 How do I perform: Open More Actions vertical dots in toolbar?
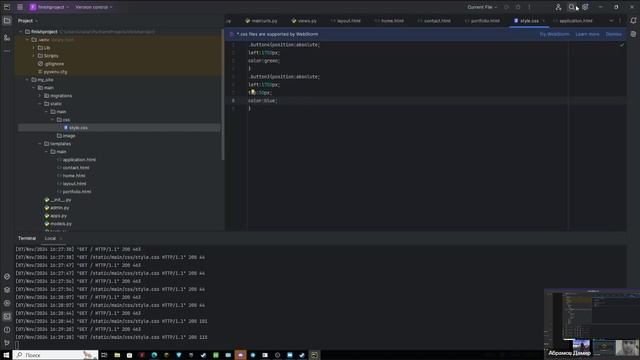click(x=529, y=7)
